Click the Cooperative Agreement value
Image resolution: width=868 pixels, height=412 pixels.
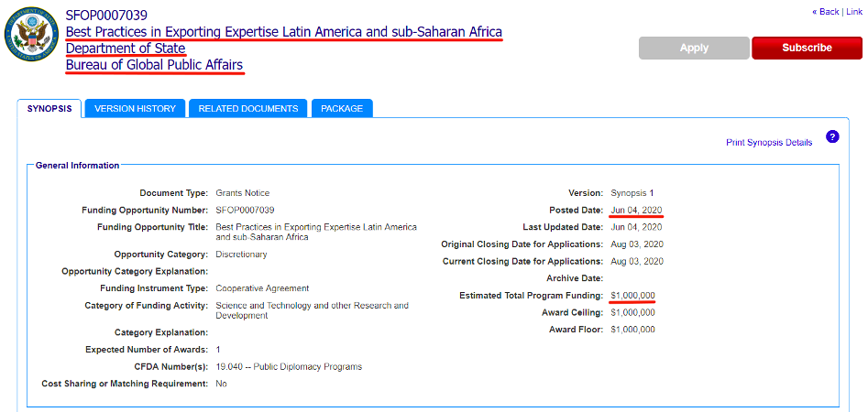click(262, 288)
